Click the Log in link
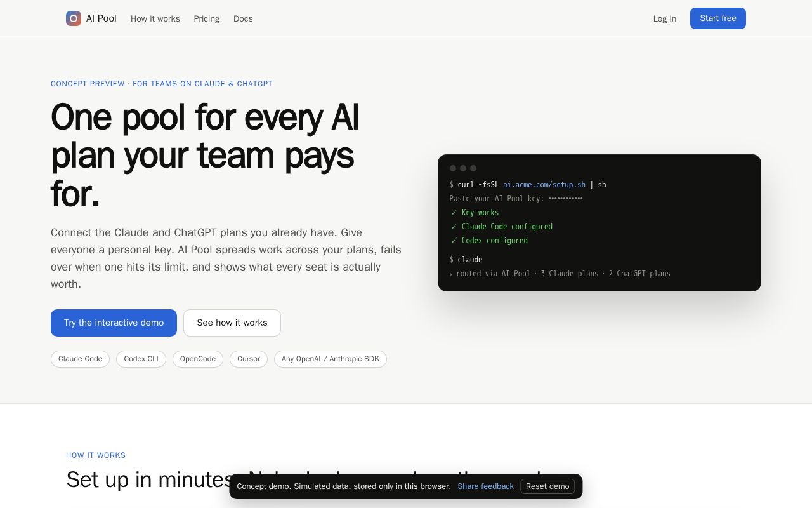 (x=665, y=18)
